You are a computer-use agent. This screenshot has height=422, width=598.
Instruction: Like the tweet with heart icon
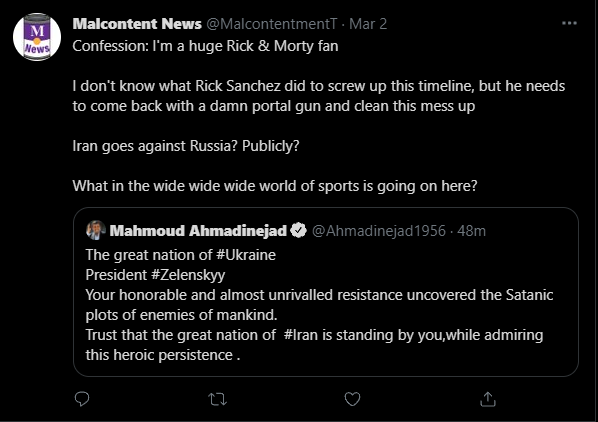point(352,399)
